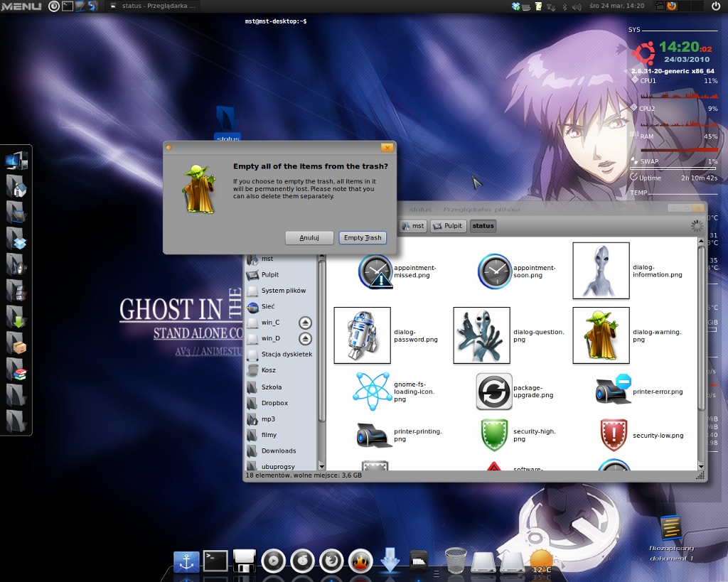Select dialog-password.png R2-D2 thumbnail
Screen dimensions: 728x582
coord(362,335)
